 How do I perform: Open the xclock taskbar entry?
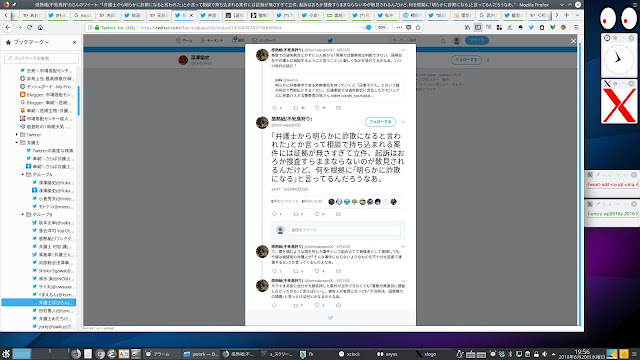coord(349,354)
